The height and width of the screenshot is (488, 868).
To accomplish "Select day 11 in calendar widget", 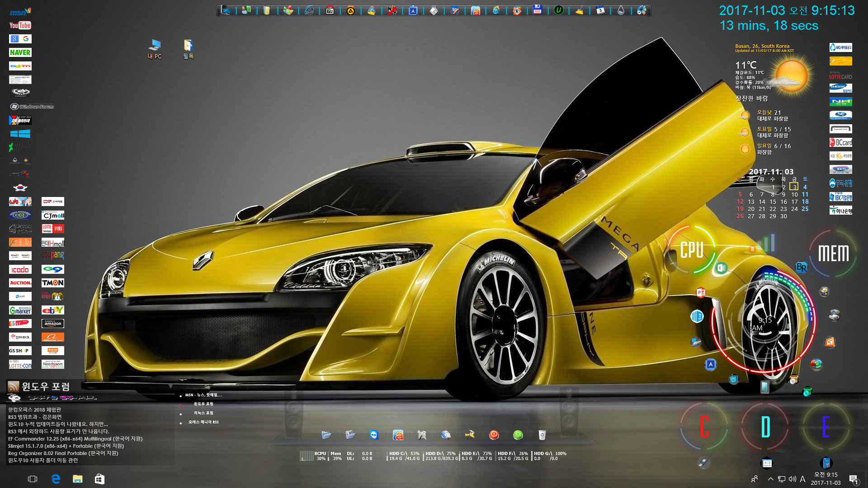I will point(805,194).
